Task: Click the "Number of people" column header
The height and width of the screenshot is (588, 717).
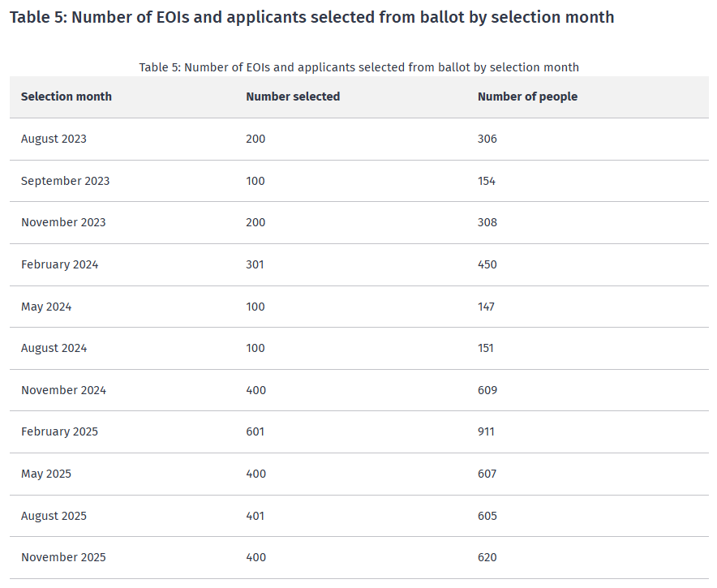Action: (527, 97)
